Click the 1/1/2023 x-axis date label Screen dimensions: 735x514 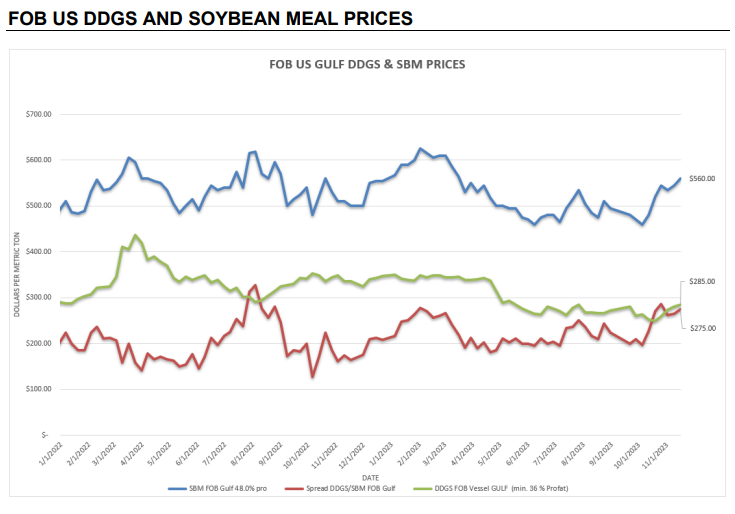tap(381, 453)
